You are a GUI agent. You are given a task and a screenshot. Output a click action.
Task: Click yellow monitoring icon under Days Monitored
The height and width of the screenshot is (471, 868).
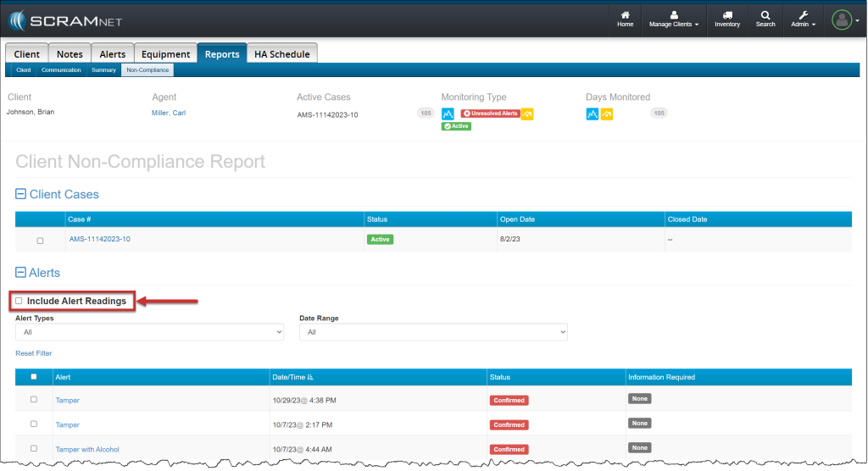coord(607,114)
